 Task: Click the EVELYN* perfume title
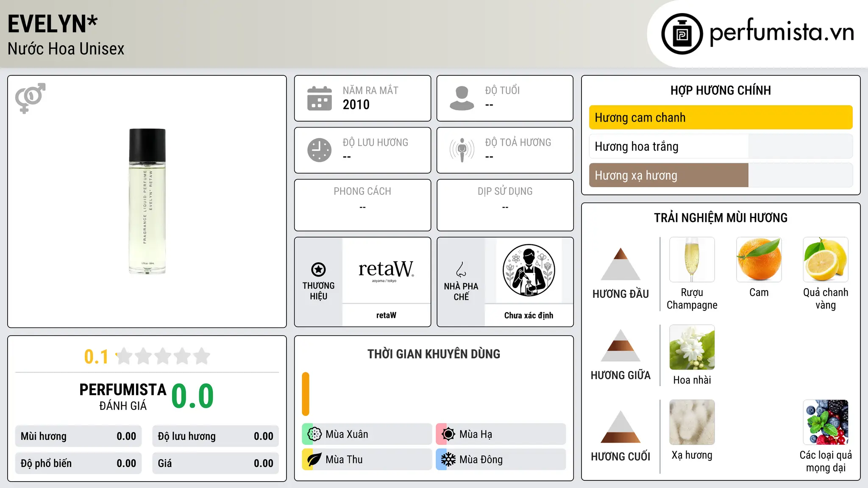click(x=53, y=24)
